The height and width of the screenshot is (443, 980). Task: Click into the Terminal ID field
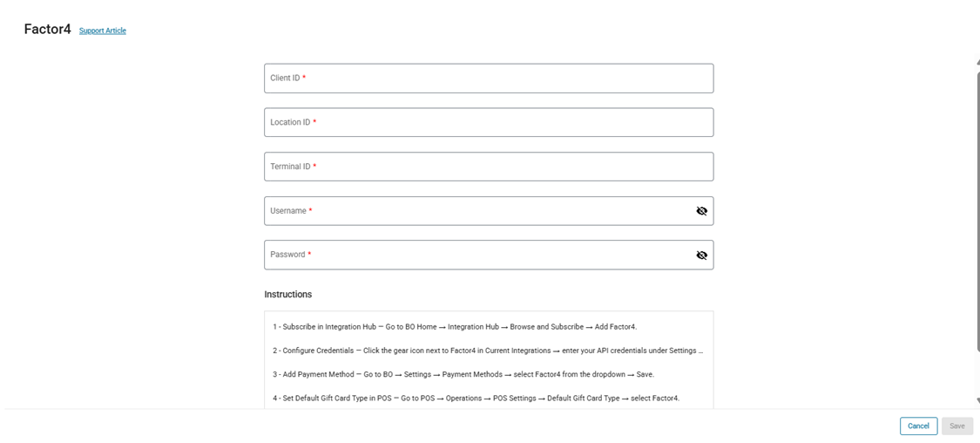point(489,167)
